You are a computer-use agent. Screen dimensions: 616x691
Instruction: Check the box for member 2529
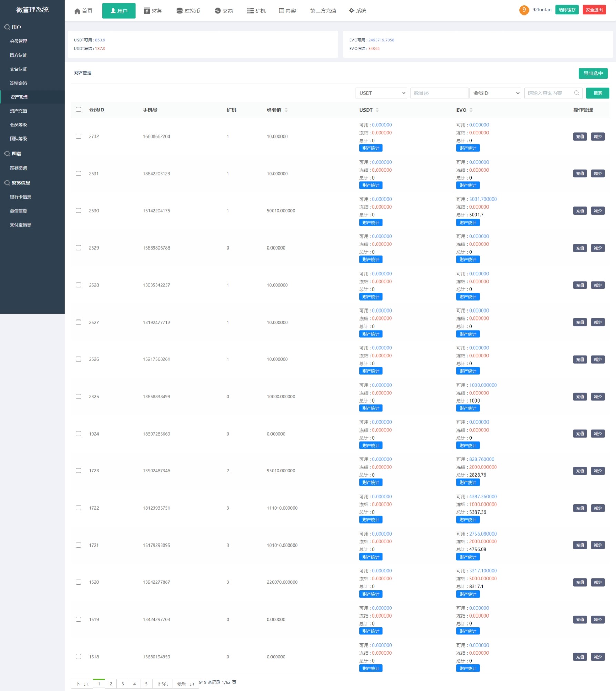(79, 247)
